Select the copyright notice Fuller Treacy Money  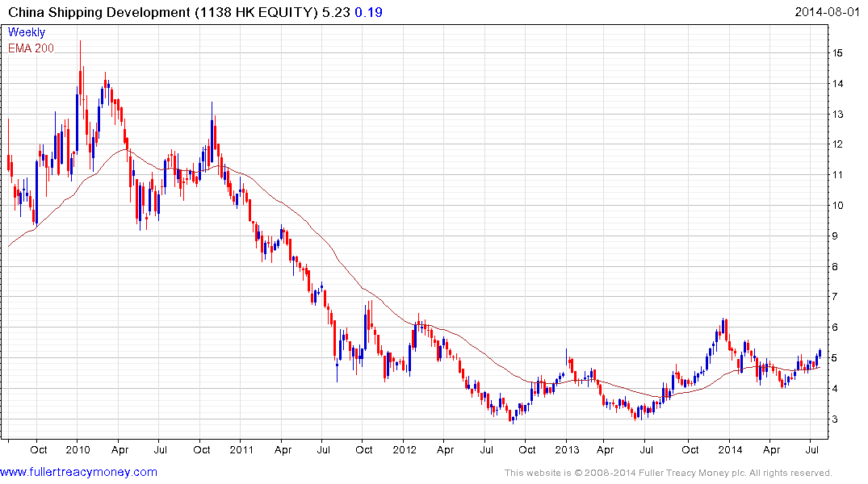(x=669, y=473)
